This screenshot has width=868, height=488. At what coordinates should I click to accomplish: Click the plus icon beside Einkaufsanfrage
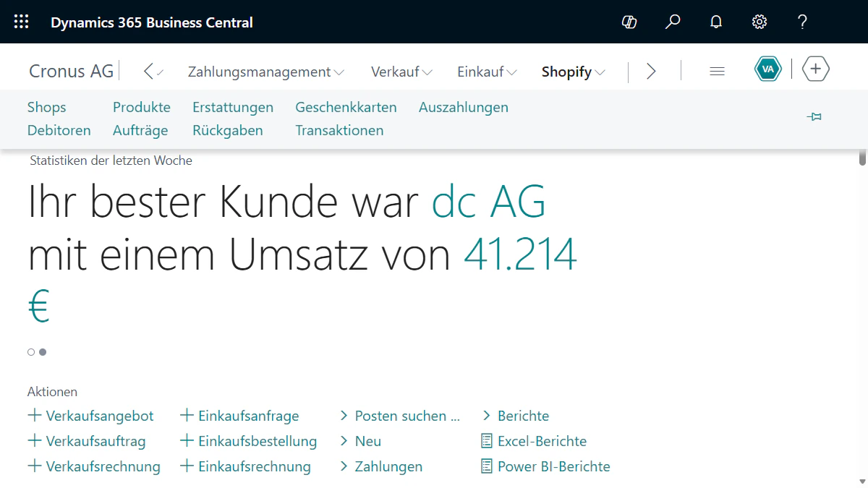click(187, 415)
